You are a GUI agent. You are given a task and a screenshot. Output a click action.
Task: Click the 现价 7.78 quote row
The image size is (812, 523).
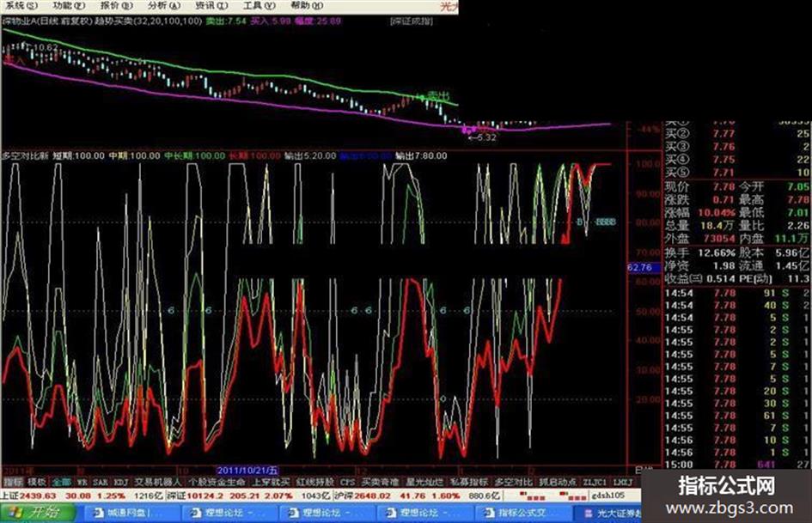[700, 187]
